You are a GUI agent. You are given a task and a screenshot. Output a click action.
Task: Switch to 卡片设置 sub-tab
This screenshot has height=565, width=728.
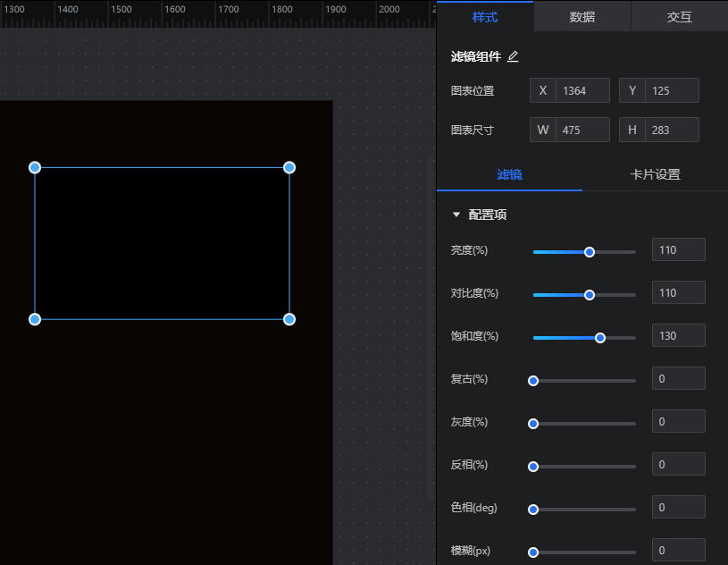pos(655,174)
